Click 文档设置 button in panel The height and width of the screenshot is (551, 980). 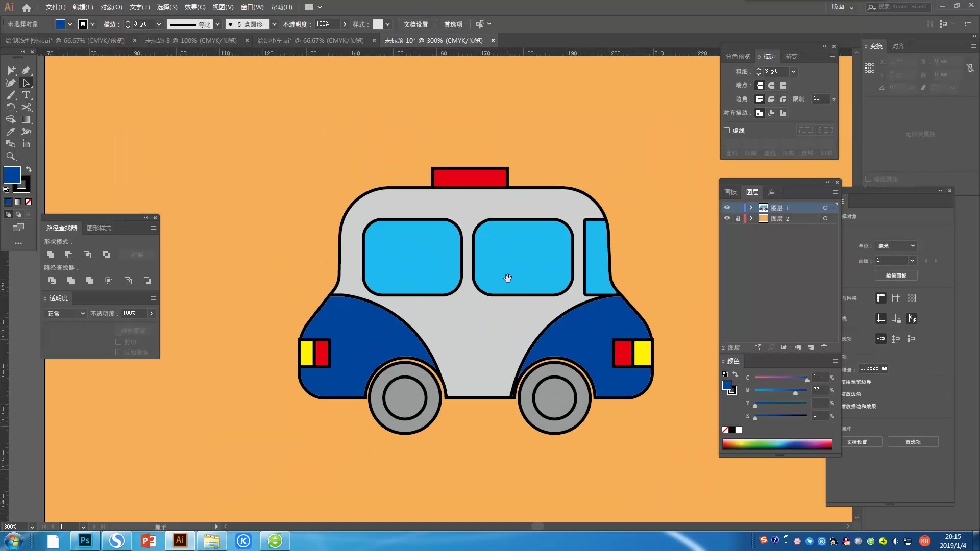(858, 441)
